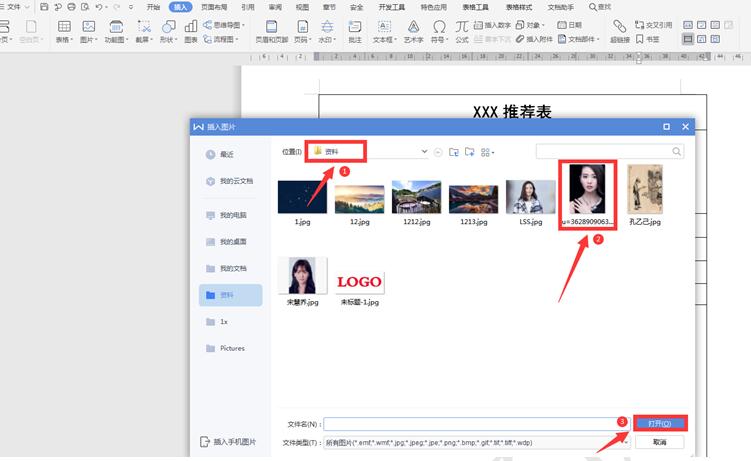This screenshot has width=751, height=461.
Task: Click the 图片 (Picture) ribbon icon
Action: [89, 32]
